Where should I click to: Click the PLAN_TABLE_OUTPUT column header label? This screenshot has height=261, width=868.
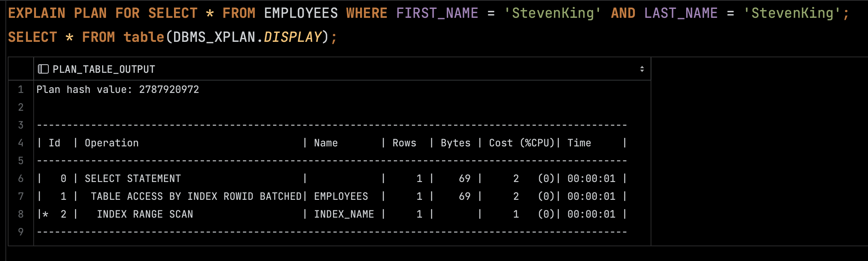point(104,69)
